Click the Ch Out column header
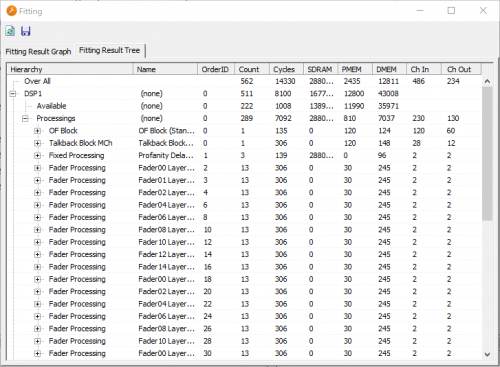The image size is (500, 367). click(461, 69)
